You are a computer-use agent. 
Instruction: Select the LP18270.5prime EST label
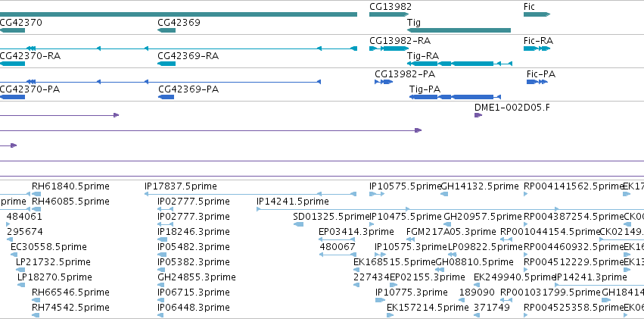[x=54, y=277]
